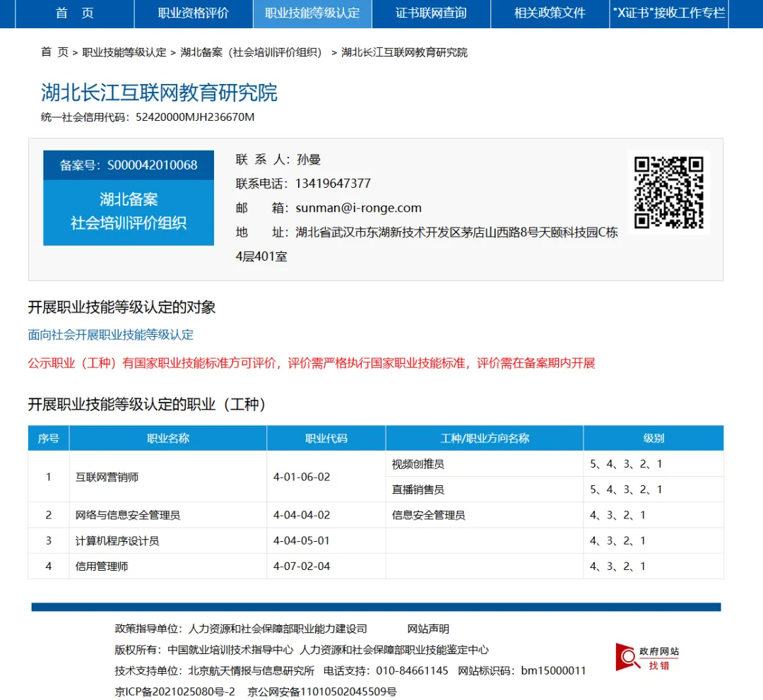Image resolution: width=763 pixels, height=700 pixels.
Task: Click the 开展职业技能等级认定的对象 heading
Action: click(122, 307)
